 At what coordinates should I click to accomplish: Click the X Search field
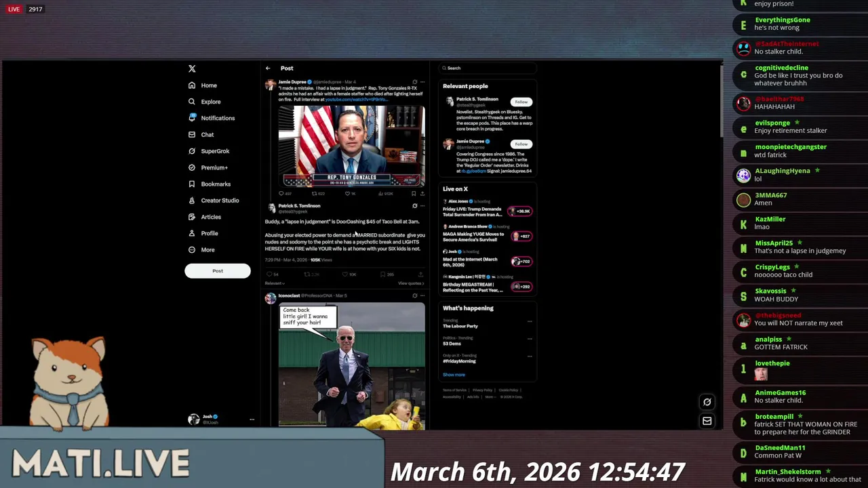tap(487, 68)
